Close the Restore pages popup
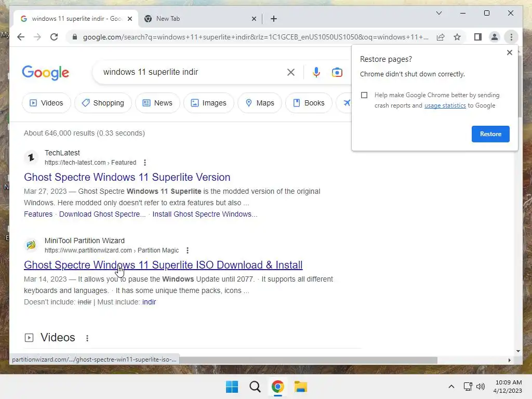532x399 pixels. point(509,52)
